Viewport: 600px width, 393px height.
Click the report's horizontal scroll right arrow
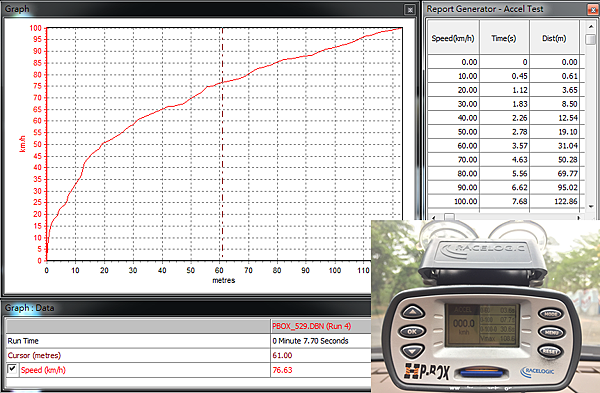click(x=579, y=217)
